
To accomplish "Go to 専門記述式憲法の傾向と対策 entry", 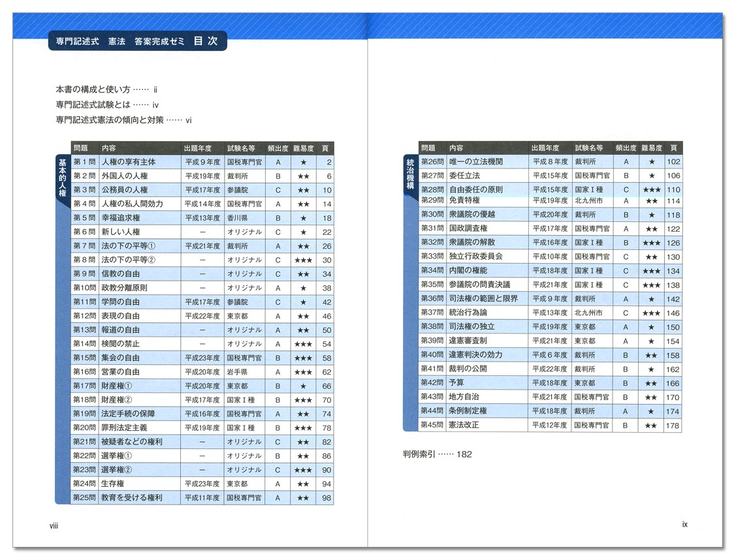I will point(123,120).
